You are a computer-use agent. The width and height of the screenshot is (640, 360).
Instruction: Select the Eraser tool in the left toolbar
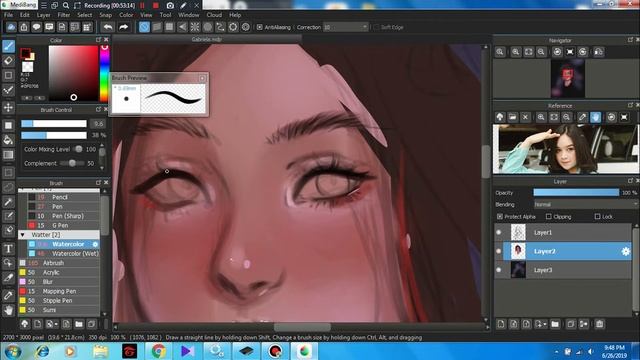[9, 61]
